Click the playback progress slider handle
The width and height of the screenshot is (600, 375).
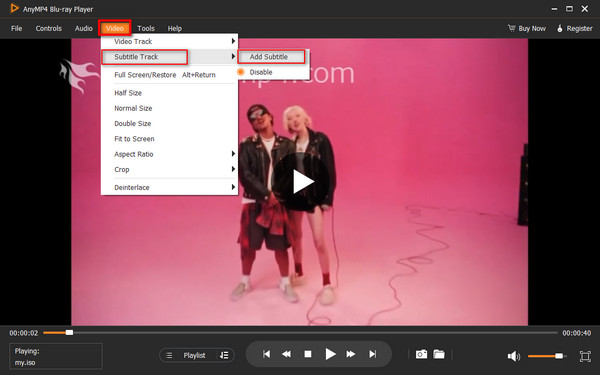click(69, 333)
